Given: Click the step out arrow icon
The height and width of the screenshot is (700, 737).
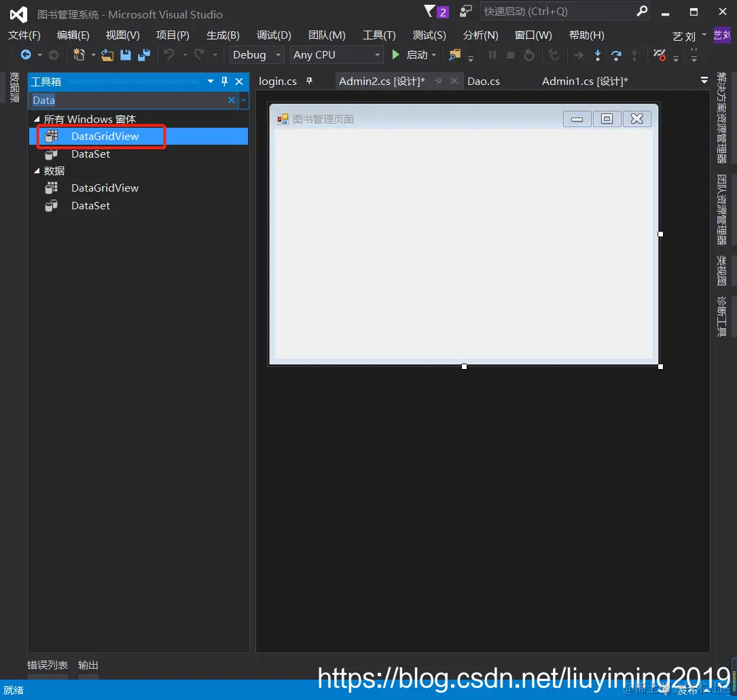Looking at the screenshot, I should [x=634, y=55].
